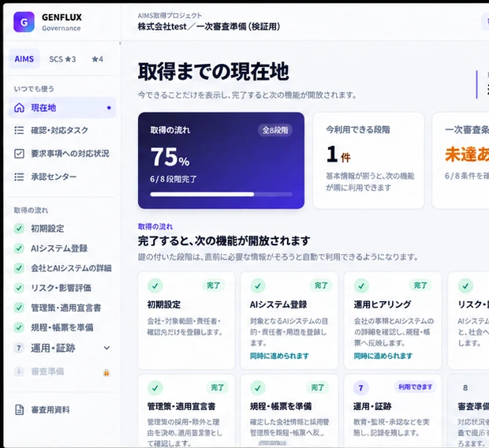Click the green check beside AIシステム登録 in sidebar

point(19,248)
